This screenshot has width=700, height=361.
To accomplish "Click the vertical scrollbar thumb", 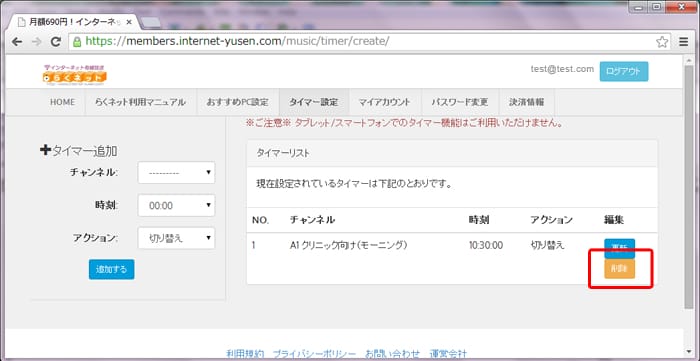I will click(689, 187).
